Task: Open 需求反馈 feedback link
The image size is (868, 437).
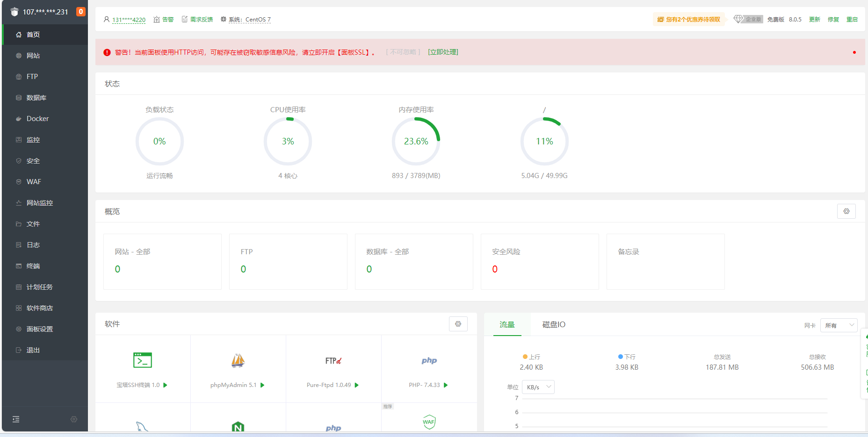Action: [197, 20]
